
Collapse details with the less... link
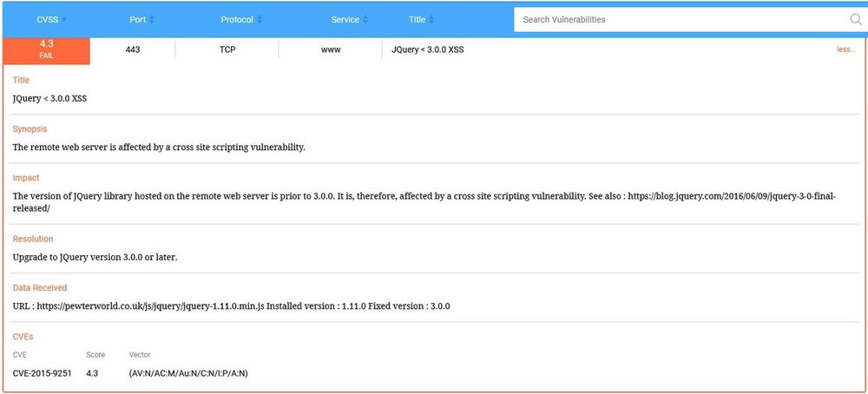click(845, 50)
